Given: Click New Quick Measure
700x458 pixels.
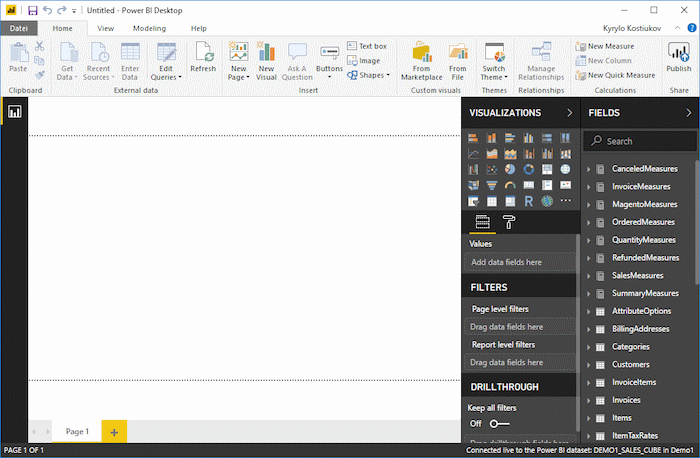Looking at the screenshot, I should tap(615, 75).
